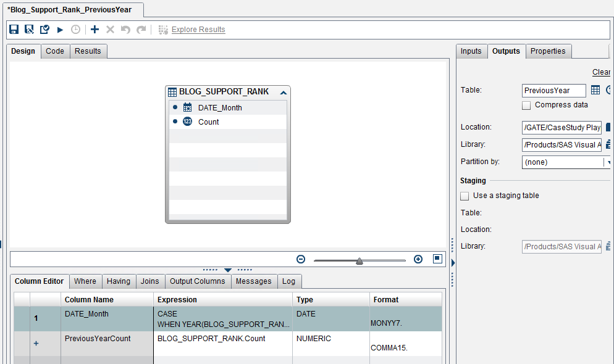The image size is (614, 364).
Task: Open the Messages tab
Action: pos(253,281)
